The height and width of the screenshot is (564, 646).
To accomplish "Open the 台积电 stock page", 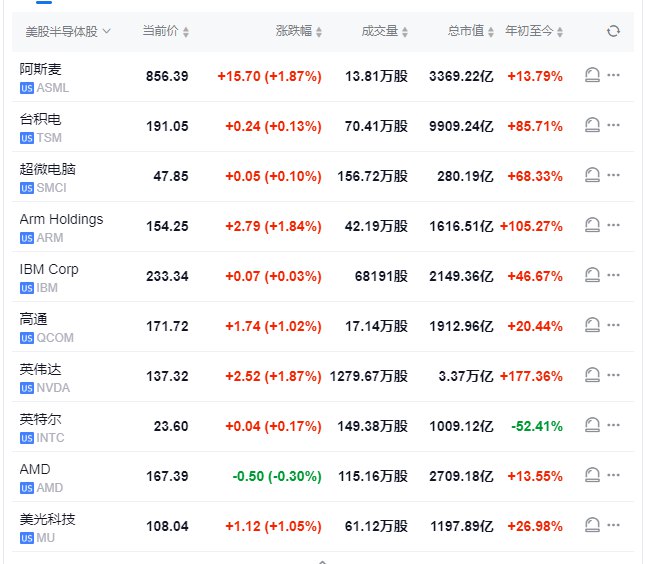I will coord(40,119).
